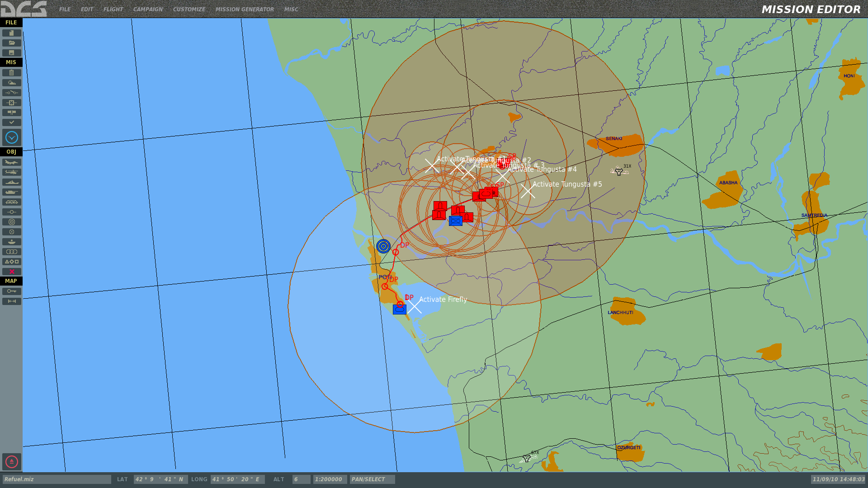Click the ABASHA town label
This screenshot has height=488, width=868.
click(728, 183)
